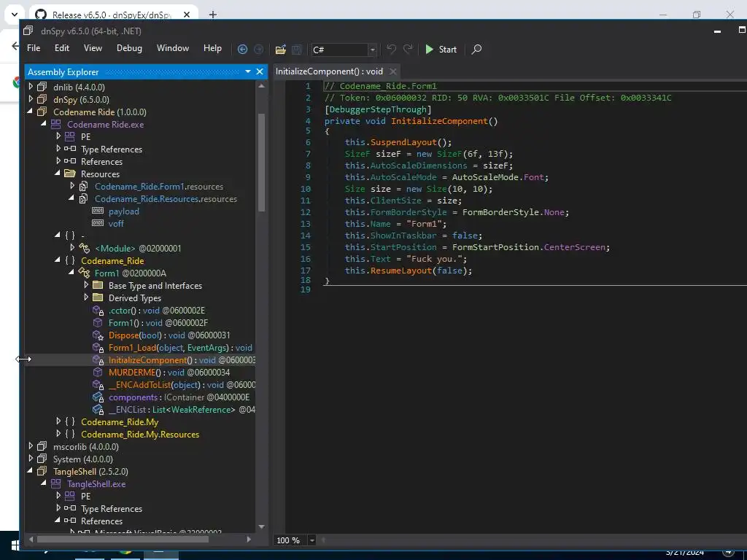Select __ENCAddToList(object) method
Image resolution: width=747 pixels, height=560 pixels.
point(182,385)
